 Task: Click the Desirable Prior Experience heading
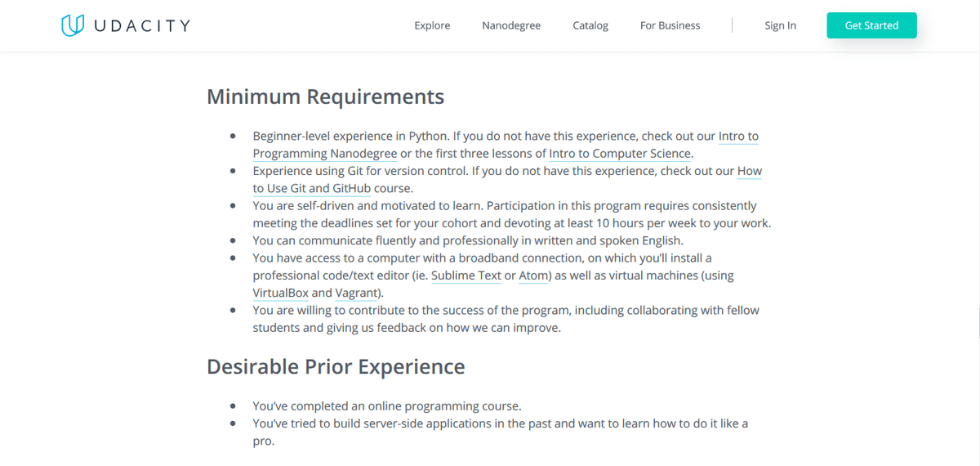336,366
